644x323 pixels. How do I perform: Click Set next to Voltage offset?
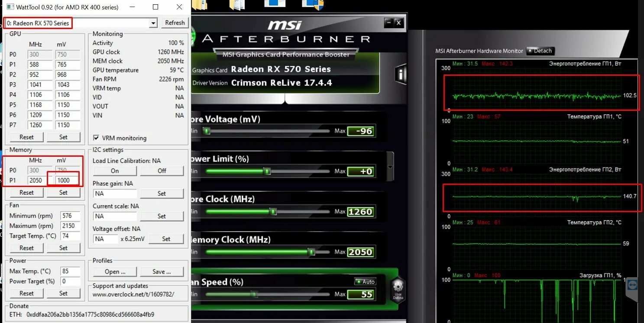[166, 239]
